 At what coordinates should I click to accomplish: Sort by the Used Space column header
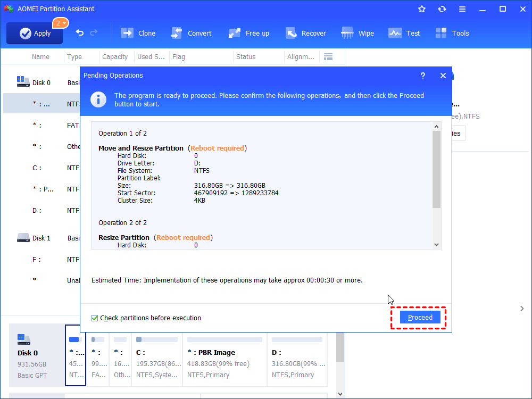click(x=151, y=57)
